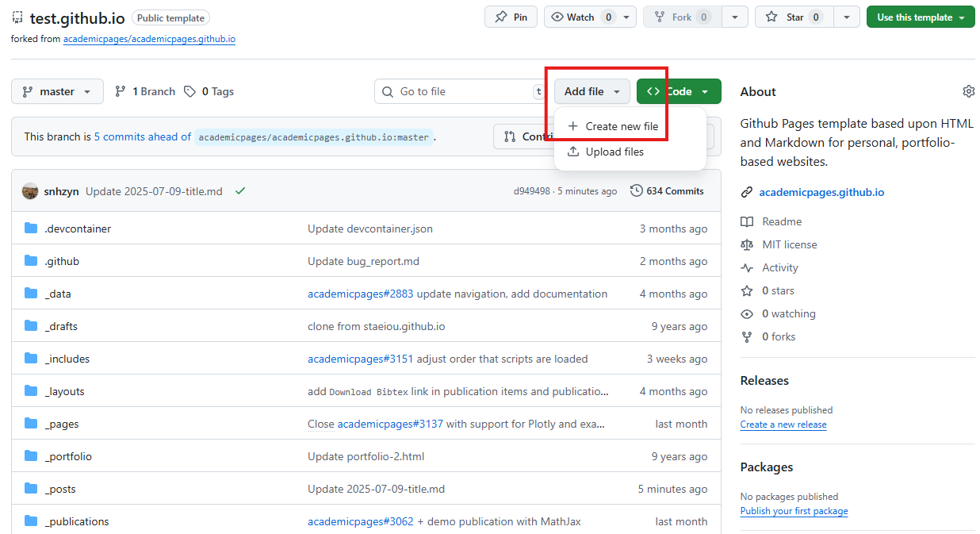Open the _posts folder
The width and height of the screenshot is (980, 534).
point(60,489)
